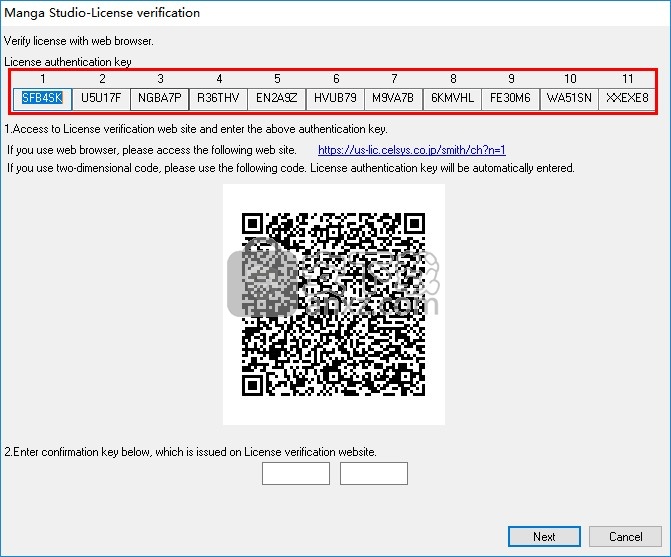Select key field 1 containing SFB4SK

(42, 99)
